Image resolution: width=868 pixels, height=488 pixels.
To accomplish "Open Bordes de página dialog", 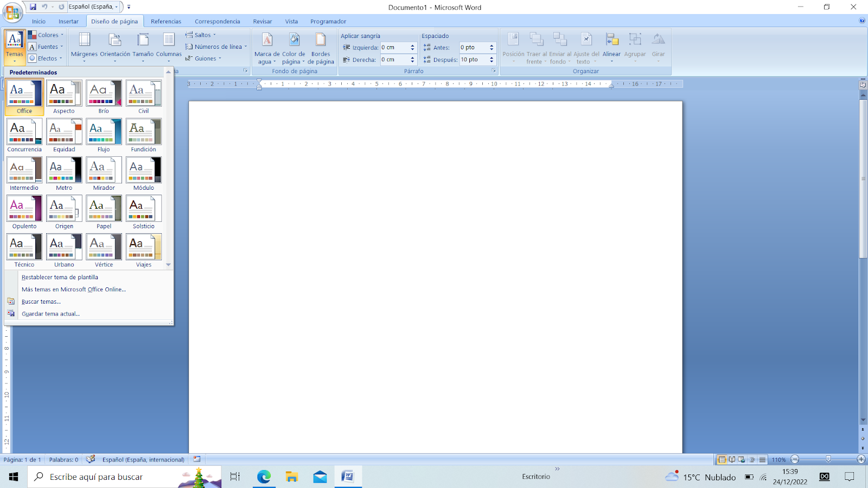I will 321,48.
